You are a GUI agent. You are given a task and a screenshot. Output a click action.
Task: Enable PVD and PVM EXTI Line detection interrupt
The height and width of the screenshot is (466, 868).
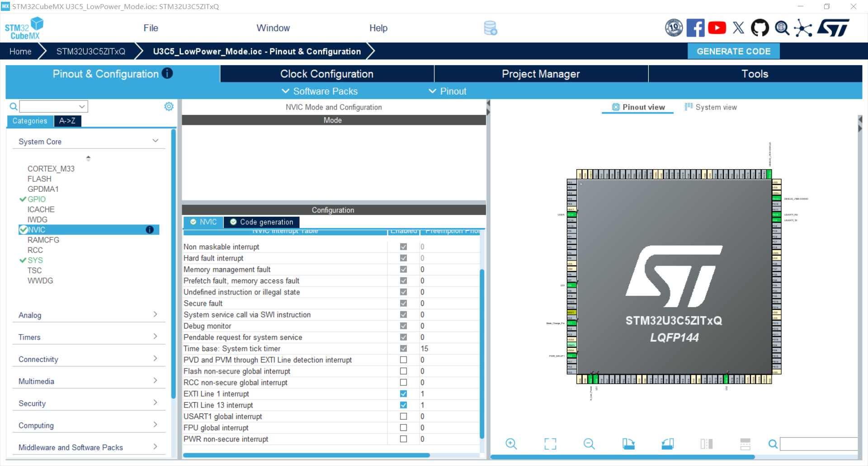point(403,360)
